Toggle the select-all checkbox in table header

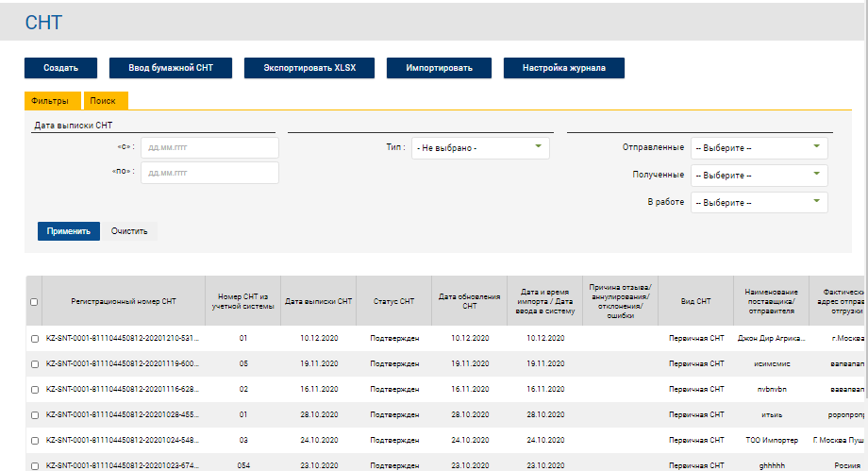tap(34, 302)
